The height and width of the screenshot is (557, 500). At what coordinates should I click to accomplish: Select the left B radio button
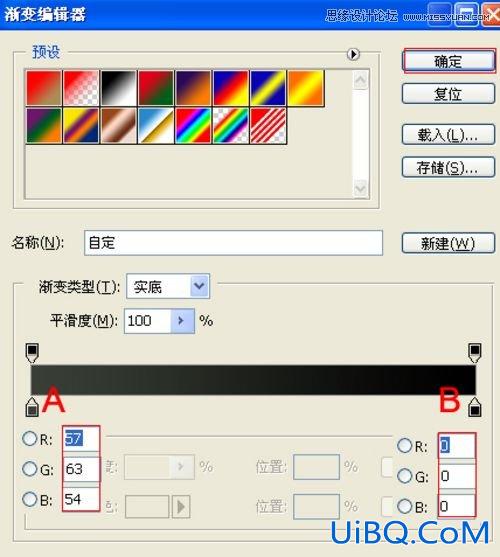pyautogui.click(x=29, y=499)
